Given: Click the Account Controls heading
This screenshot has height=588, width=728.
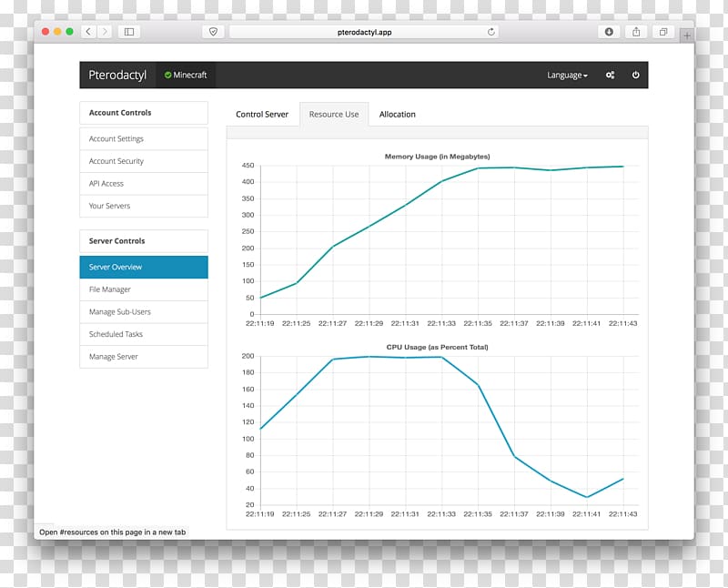Looking at the screenshot, I should pos(120,113).
